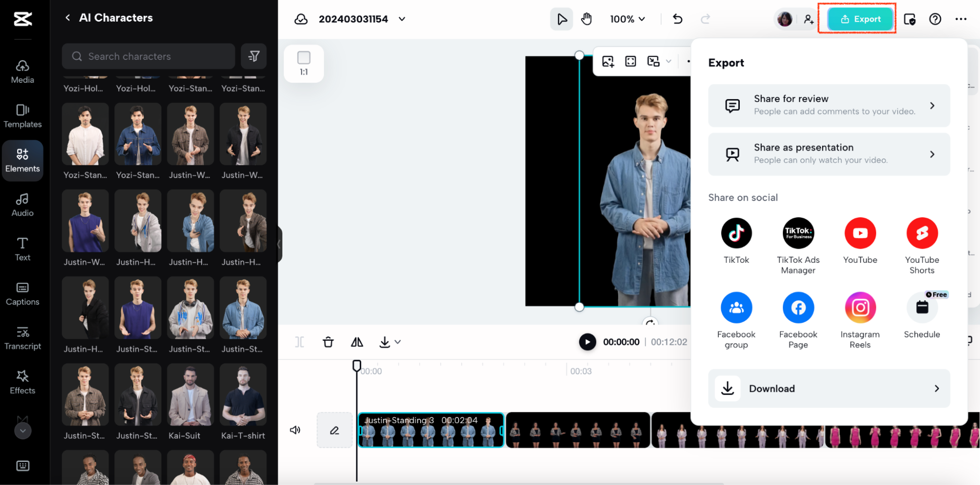
Task: Expand the project name dropdown
Action: [x=402, y=19]
